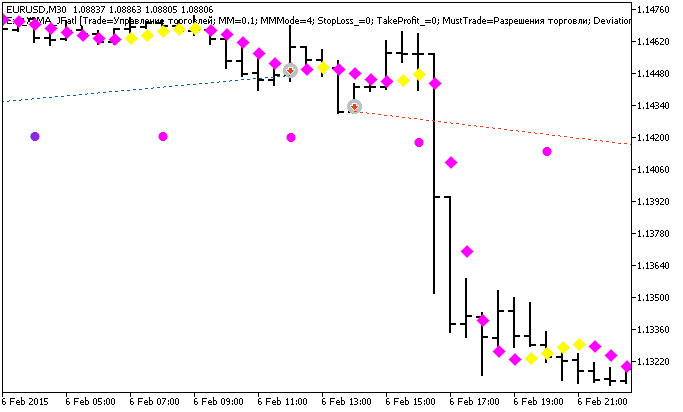Click the 1.14200 price scale label
Image resolution: width=683 pixels, height=412 pixels.
coord(653,138)
